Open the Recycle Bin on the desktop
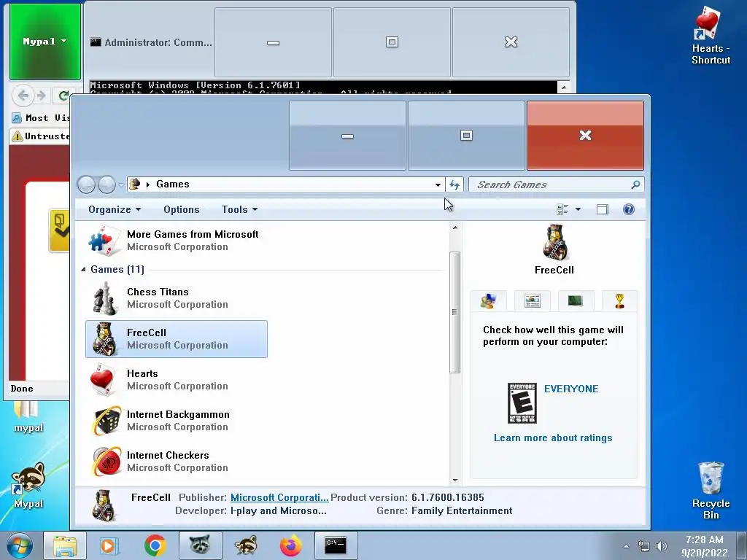 pyautogui.click(x=711, y=491)
